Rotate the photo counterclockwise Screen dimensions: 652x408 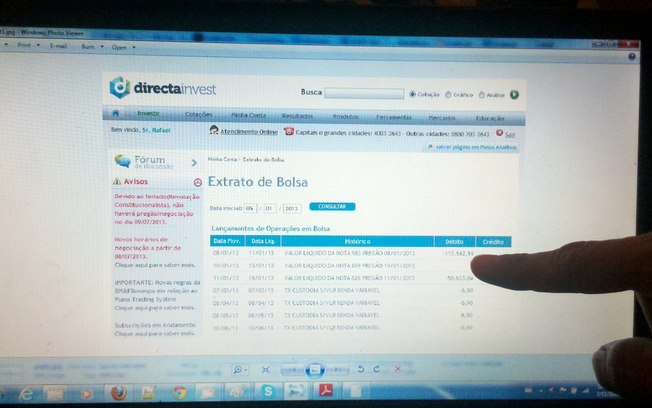(361, 369)
